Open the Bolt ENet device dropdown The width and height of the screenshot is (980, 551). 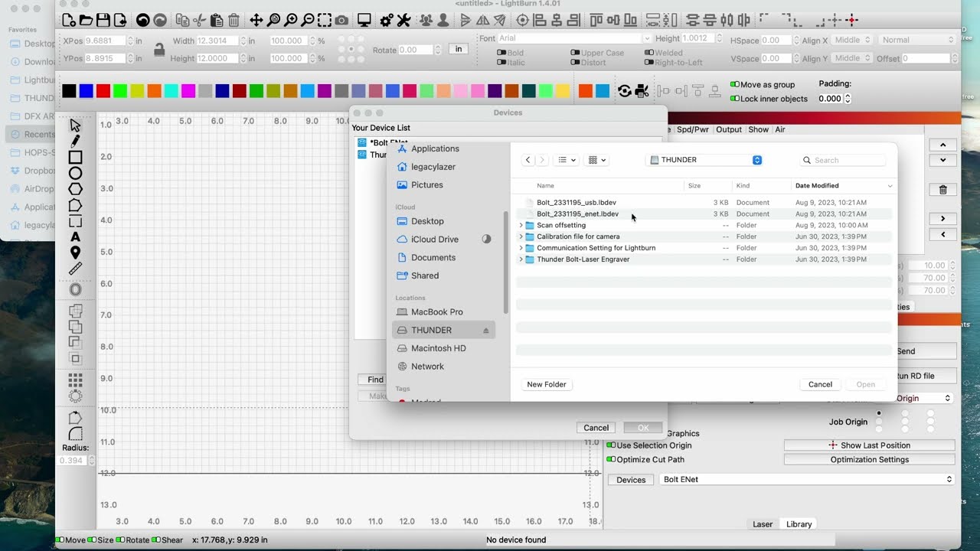click(x=807, y=480)
